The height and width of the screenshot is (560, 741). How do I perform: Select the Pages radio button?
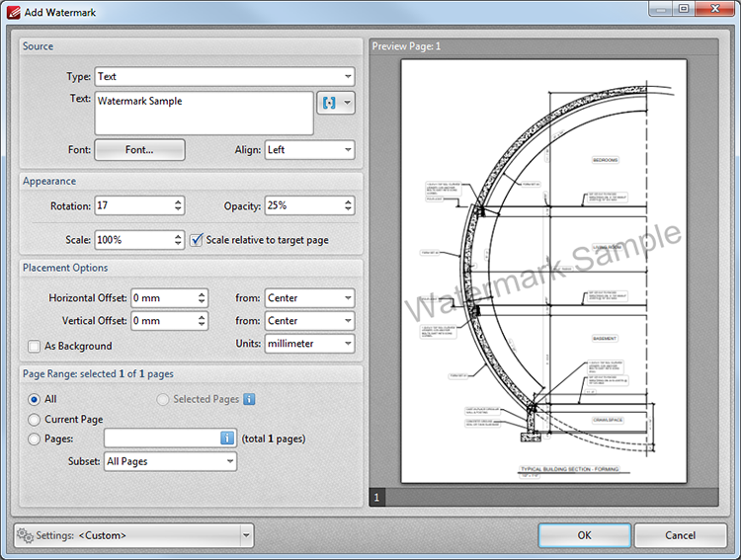(34, 440)
